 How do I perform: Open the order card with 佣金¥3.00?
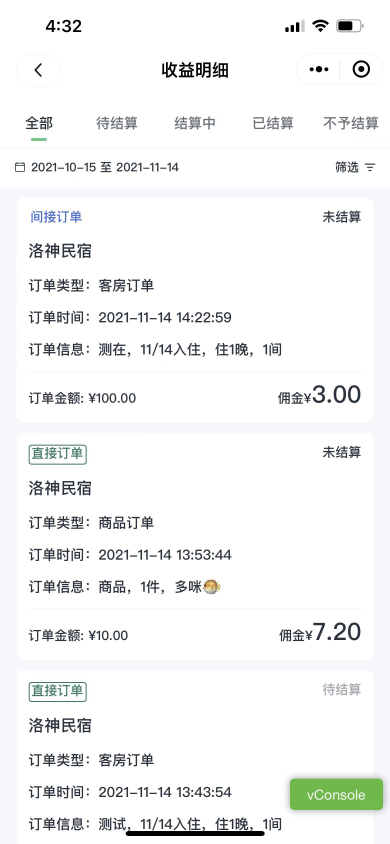(195, 310)
